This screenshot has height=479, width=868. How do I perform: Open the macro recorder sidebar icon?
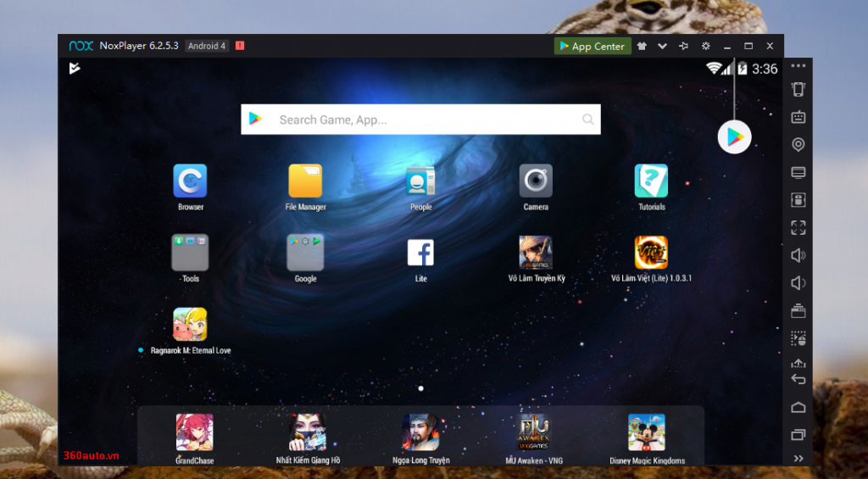(798, 338)
